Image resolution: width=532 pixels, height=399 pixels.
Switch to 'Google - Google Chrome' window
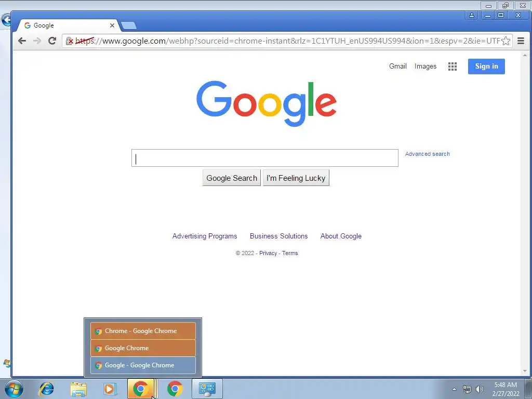[143, 365]
